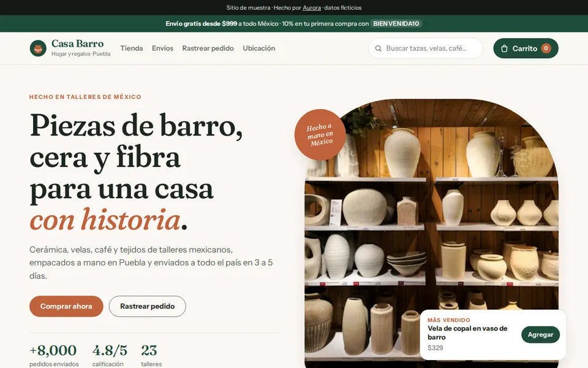Image resolution: width=588 pixels, height=368 pixels.
Task: Click the Casa Barro brand name
Action: pos(78,44)
